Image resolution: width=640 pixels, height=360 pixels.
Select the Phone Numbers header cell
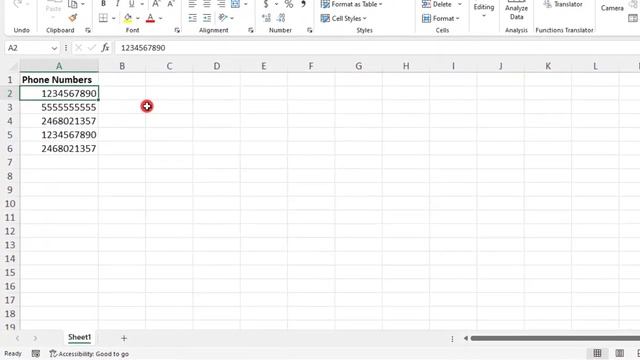click(x=59, y=80)
